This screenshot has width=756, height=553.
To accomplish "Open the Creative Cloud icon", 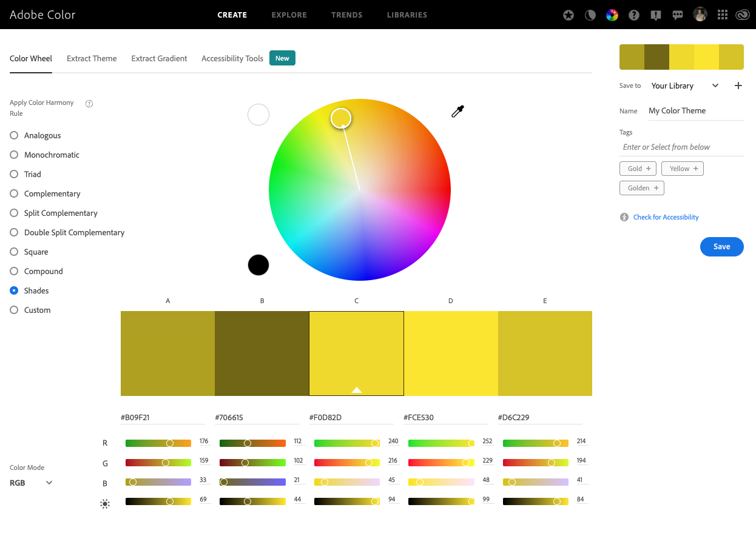I will coord(743,15).
